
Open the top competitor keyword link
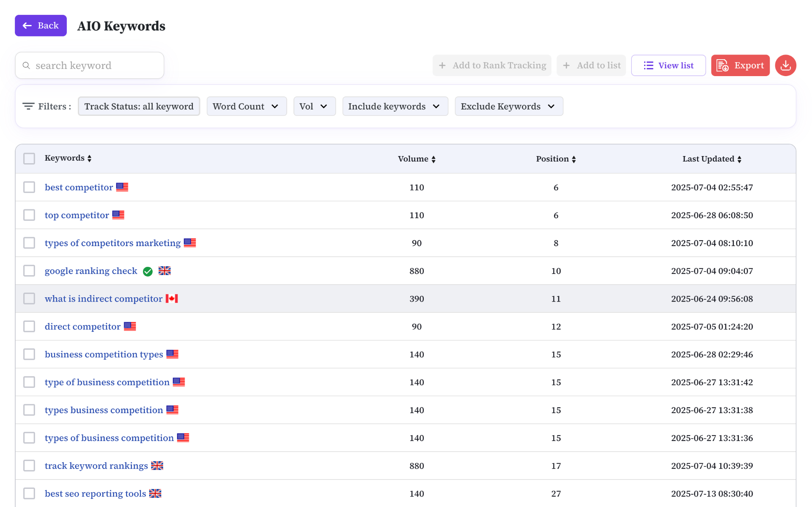click(77, 215)
